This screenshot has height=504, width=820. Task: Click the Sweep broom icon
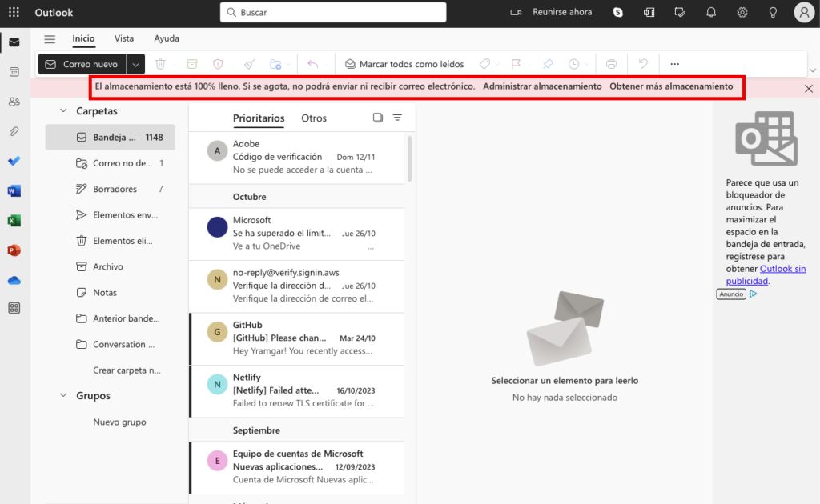(x=250, y=64)
